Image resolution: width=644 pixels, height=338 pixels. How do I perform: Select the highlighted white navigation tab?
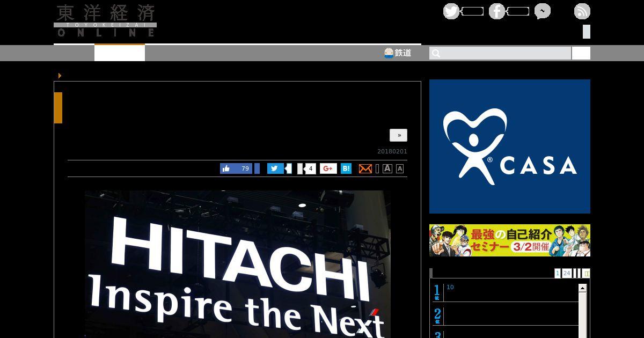(x=120, y=53)
